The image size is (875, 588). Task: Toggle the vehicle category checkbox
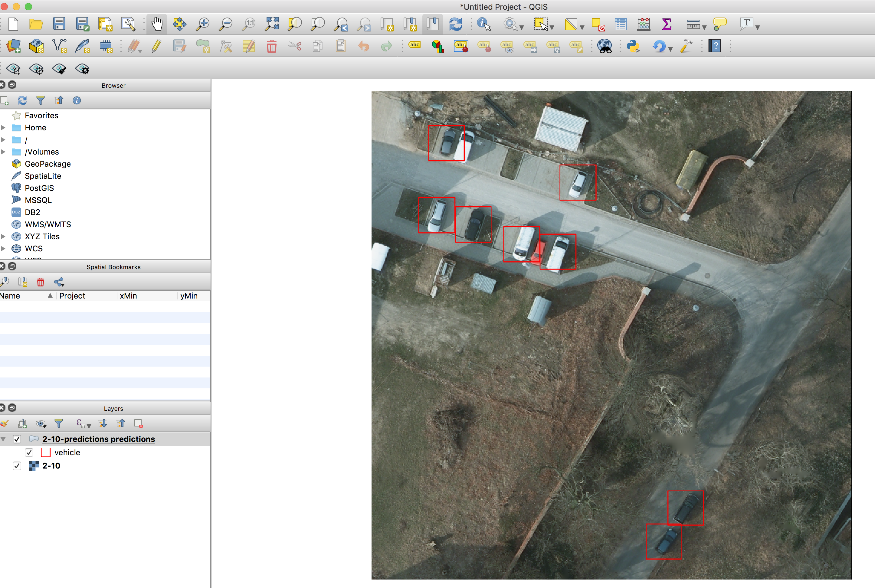click(x=29, y=452)
